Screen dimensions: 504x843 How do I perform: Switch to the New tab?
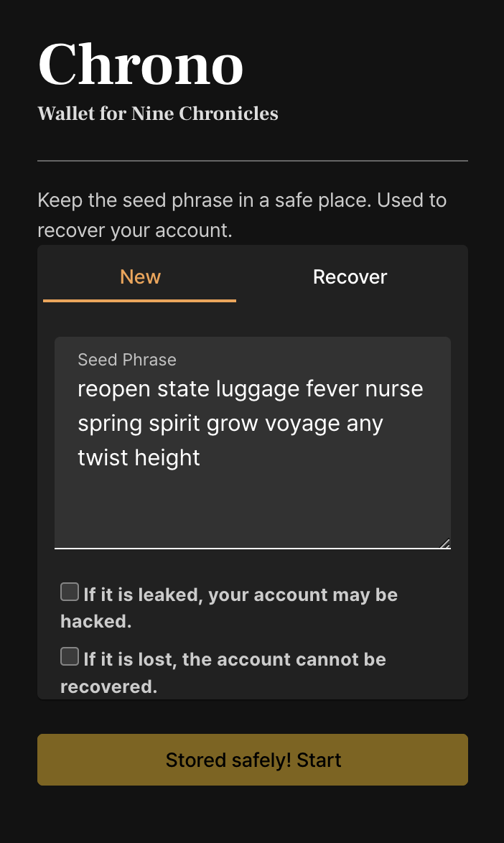click(x=140, y=277)
